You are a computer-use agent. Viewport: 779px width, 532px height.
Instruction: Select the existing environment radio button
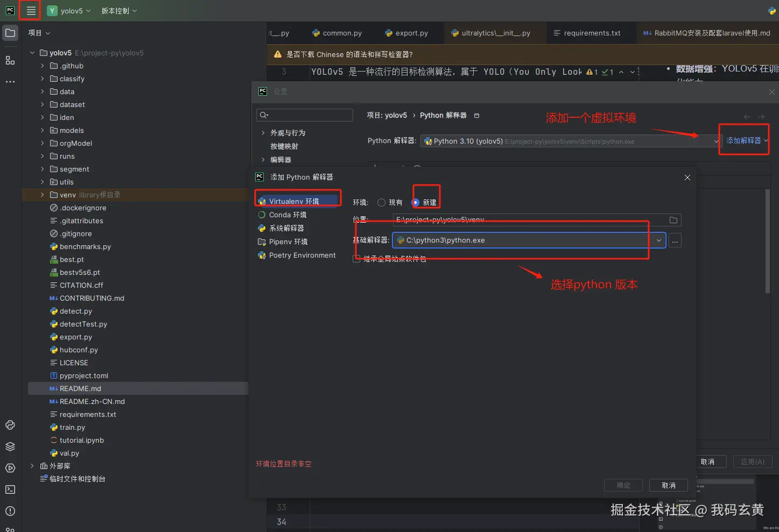[x=381, y=202]
